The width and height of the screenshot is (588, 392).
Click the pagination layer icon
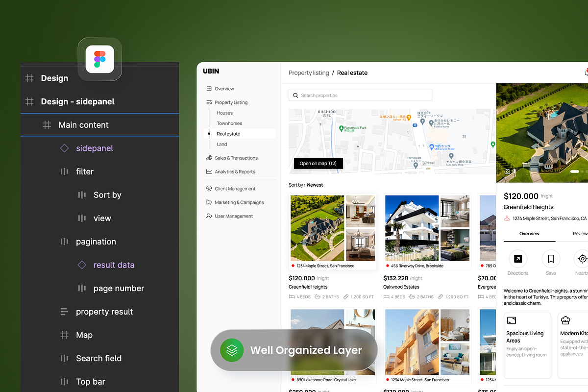(x=64, y=242)
